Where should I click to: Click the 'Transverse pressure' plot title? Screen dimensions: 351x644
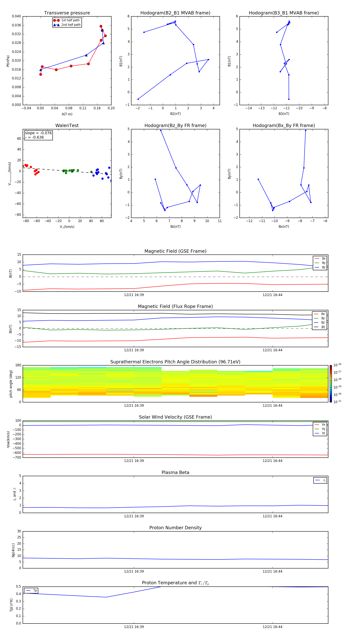point(67,13)
